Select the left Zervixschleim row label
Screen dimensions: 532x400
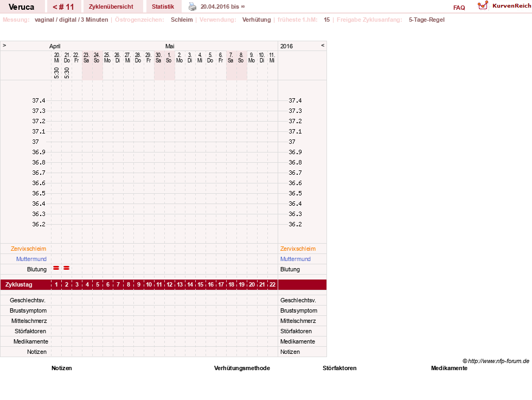tap(29, 249)
